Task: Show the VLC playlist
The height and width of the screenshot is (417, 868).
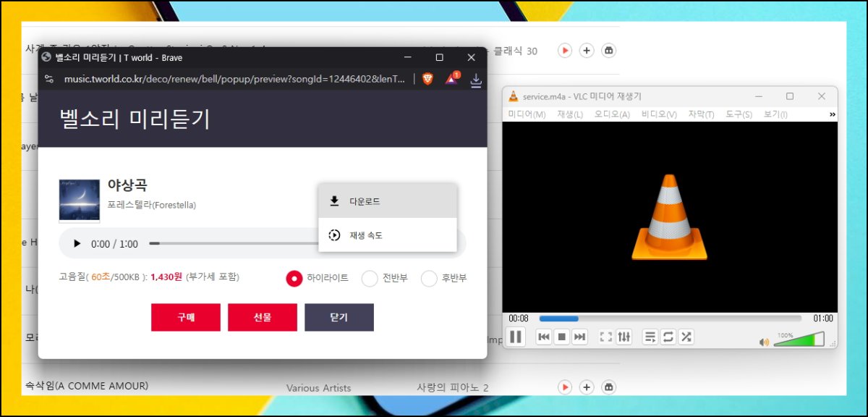Action: [650, 337]
